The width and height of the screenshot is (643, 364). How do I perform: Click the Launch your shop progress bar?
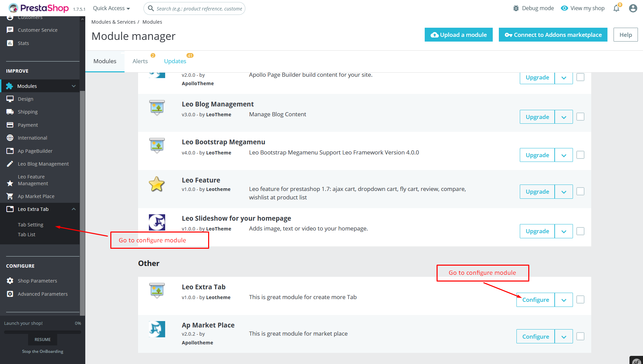43,332
